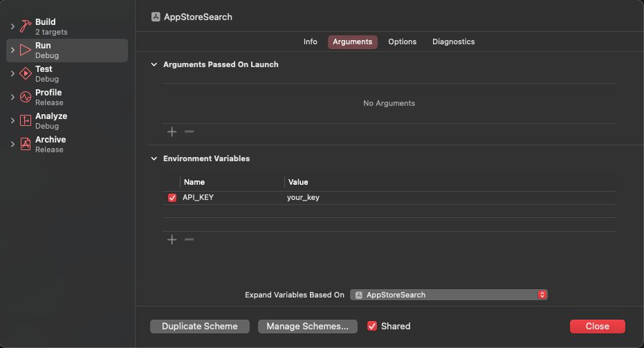Screen dimensions: 644x348
Task: Add a launch argument with plus icon
Action: [x=172, y=131]
